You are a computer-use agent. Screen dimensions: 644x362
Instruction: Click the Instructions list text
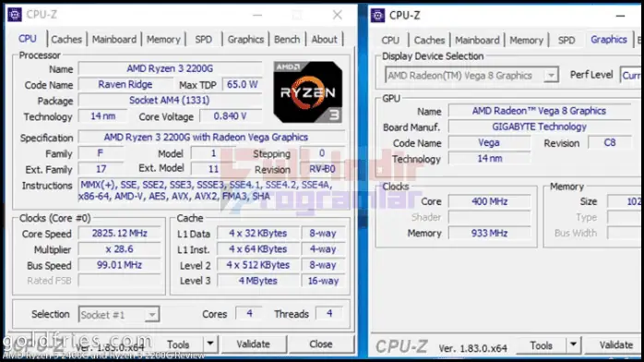click(x=206, y=190)
